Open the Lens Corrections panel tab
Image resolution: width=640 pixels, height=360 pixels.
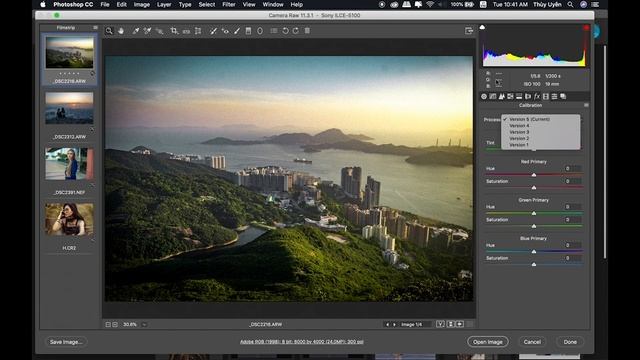click(528, 96)
